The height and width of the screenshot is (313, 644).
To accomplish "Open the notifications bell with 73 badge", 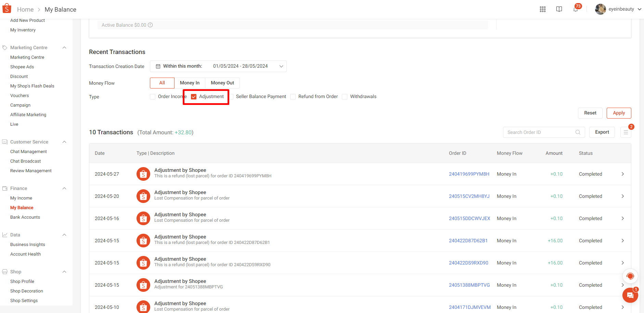I will click(x=576, y=9).
